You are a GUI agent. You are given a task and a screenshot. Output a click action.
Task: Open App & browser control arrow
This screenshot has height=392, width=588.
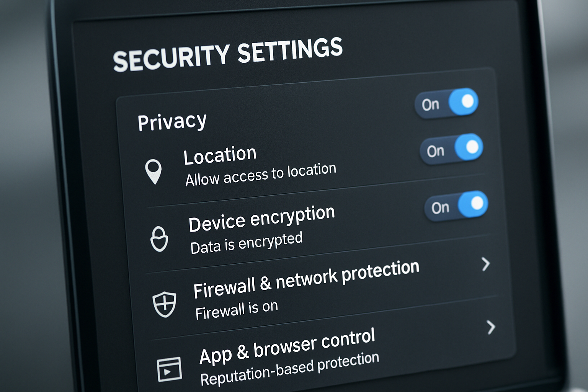[491, 327]
